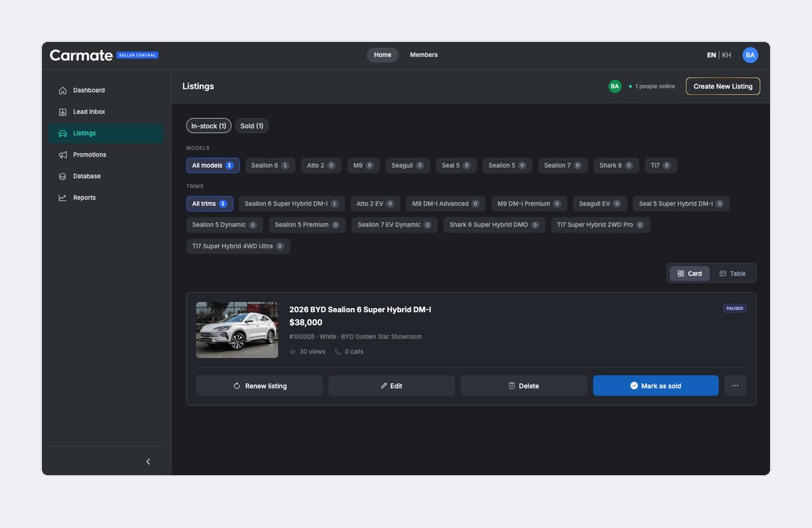
Task: Switch to Table view
Action: tap(732, 273)
